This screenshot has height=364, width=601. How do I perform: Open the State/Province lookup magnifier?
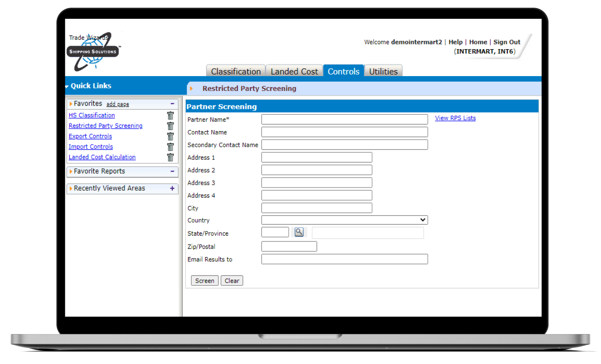point(299,232)
